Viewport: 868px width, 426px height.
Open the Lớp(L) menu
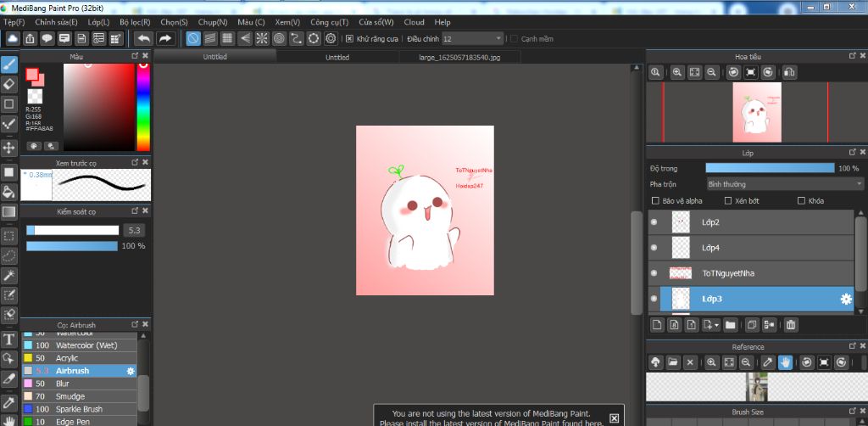(x=98, y=22)
